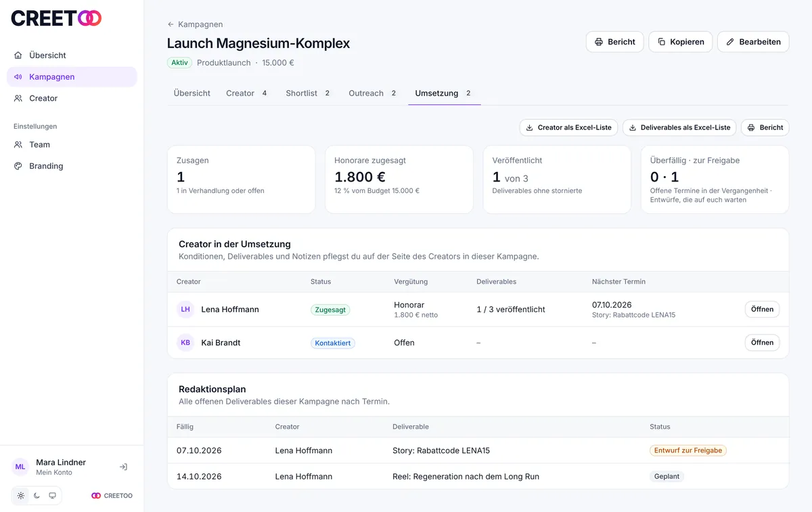The height and width of the screenshot is (512, 812).
Task: Switch to dark theme moon icon
Action: click(37, 496)
